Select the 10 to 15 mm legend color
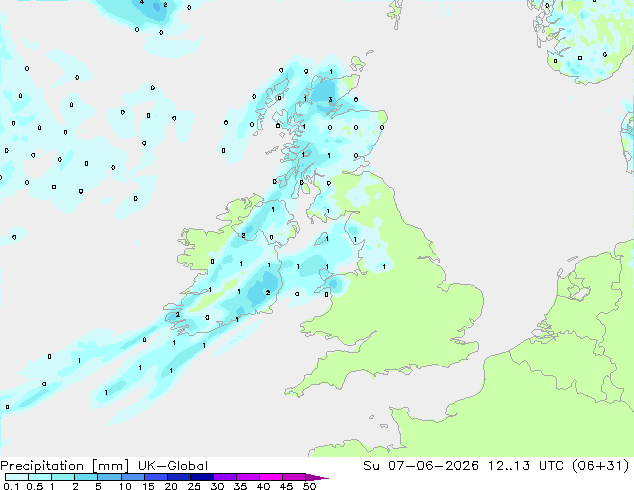This screenshot has height=490, width=634. (133, 477)
